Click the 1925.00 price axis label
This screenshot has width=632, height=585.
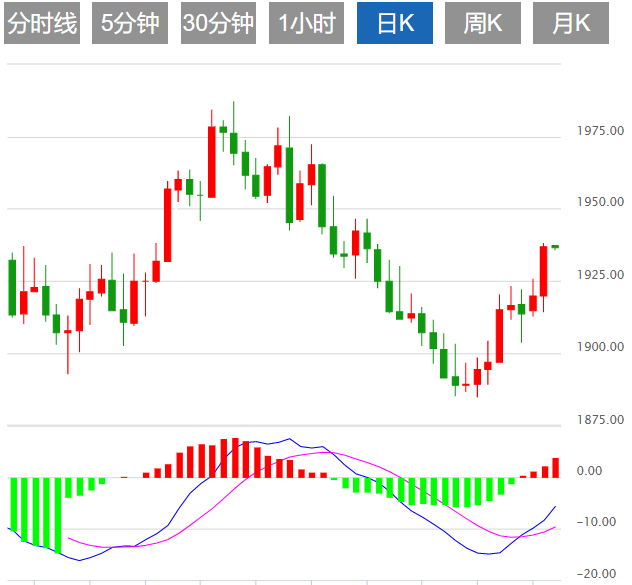pyautogui.click(x=600, y=275)
